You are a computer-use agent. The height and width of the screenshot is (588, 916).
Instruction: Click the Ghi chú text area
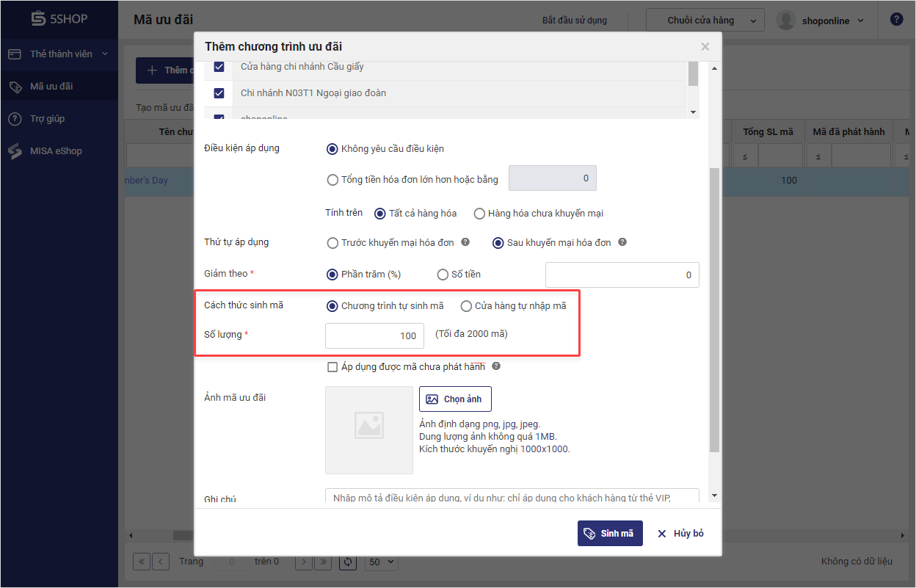pos(512,497)
